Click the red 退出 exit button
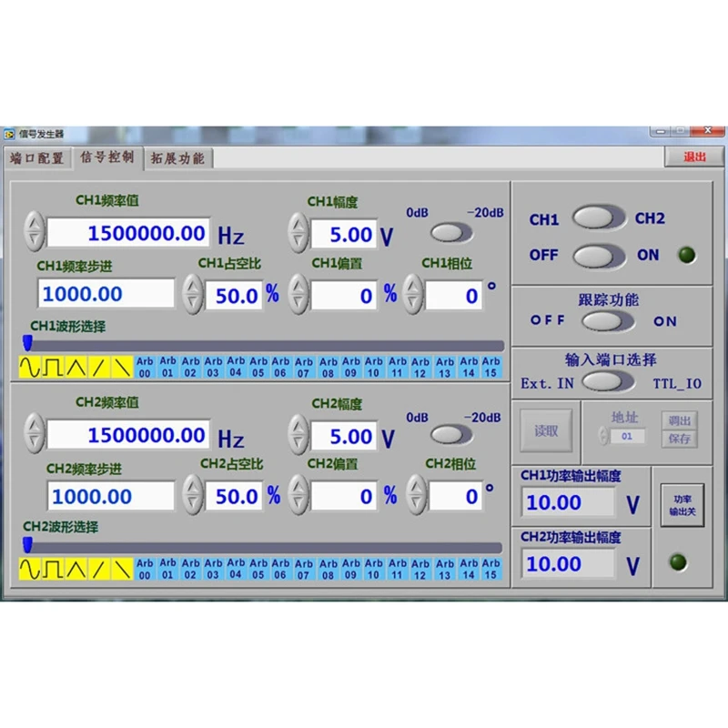Viewport: 728px width, 728px height. [694, 157]
